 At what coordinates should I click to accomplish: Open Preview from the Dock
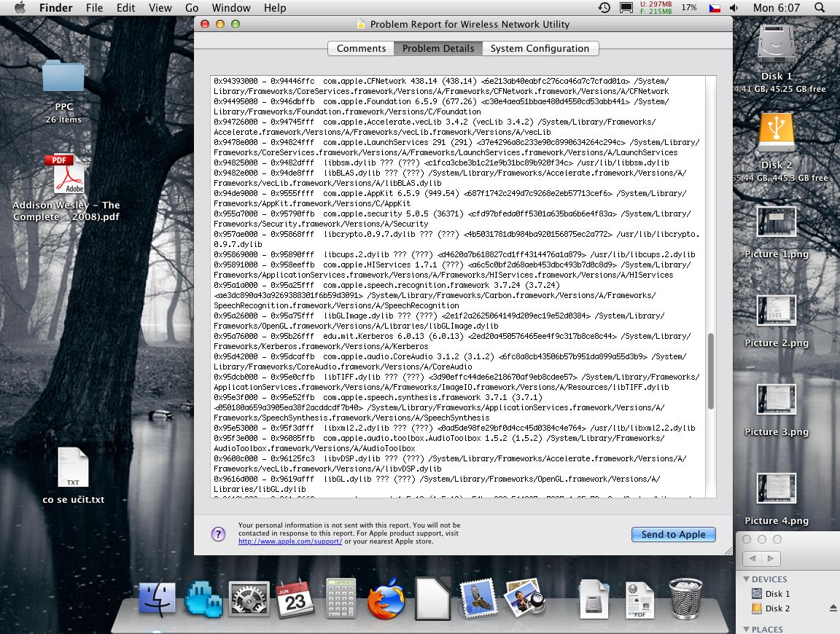coord(524,598)
